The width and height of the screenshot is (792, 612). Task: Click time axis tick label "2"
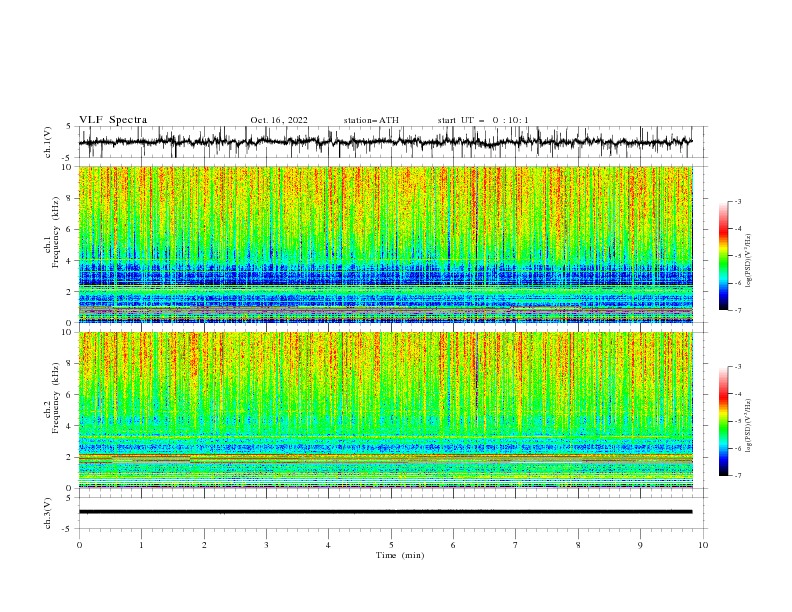pyautogui.click(x=204, y=545)
